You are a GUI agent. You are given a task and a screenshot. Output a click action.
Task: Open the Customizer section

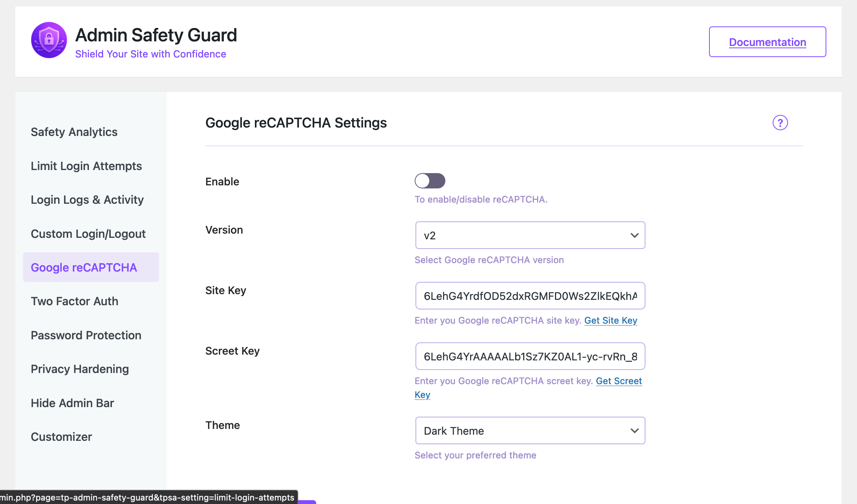click(x=61, y=437)
